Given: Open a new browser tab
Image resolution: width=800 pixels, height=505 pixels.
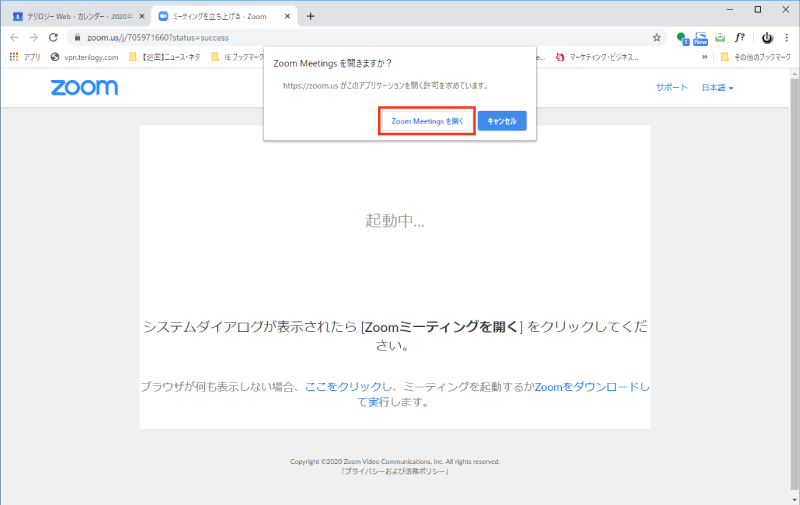Looking at the screenshot, I should coord(310,16).
